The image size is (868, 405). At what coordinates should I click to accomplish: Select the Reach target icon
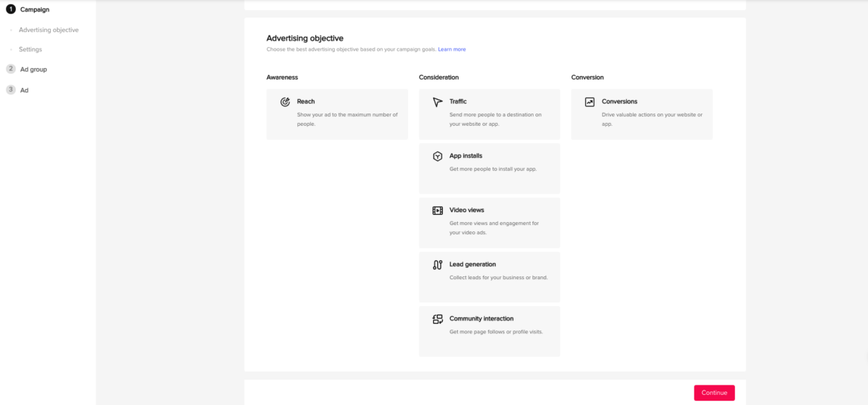point(285,102)
